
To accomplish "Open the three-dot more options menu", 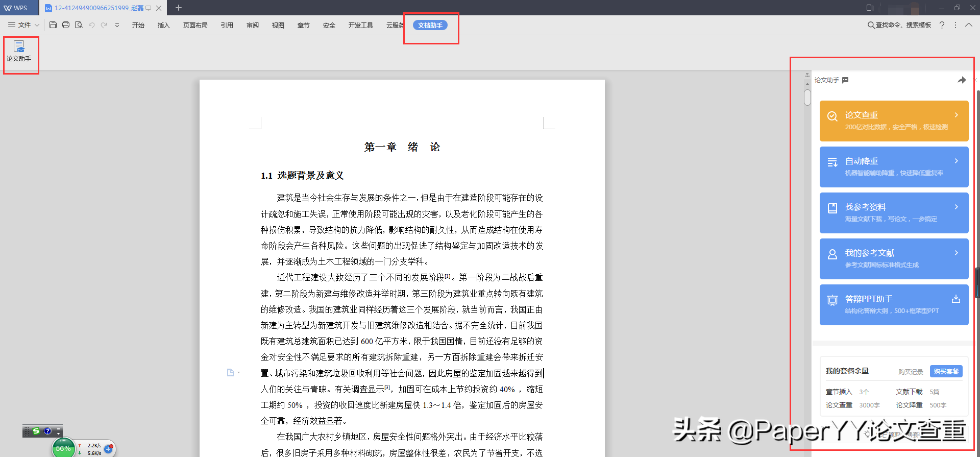I will pyautogui.click(x=955, y=25).
